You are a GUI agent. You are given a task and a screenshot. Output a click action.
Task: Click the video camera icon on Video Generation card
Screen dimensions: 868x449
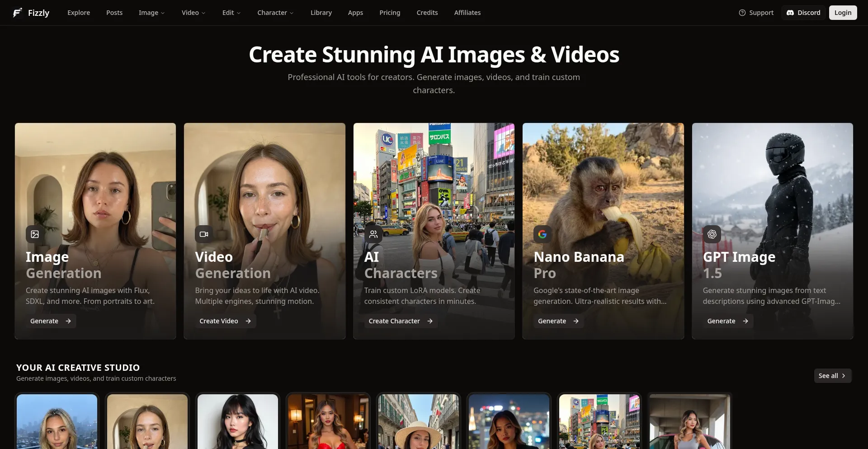204,234
